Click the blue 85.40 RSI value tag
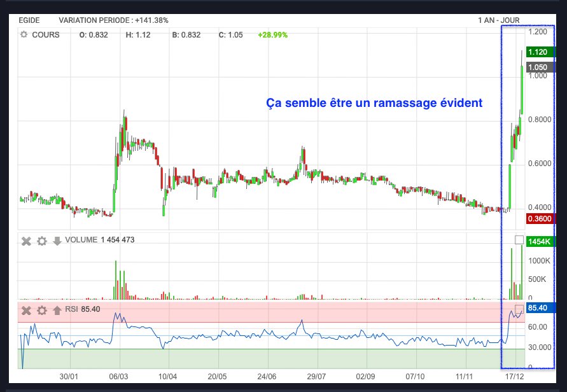The width and height of the screenshot is (567, 392). coord(538,309)
